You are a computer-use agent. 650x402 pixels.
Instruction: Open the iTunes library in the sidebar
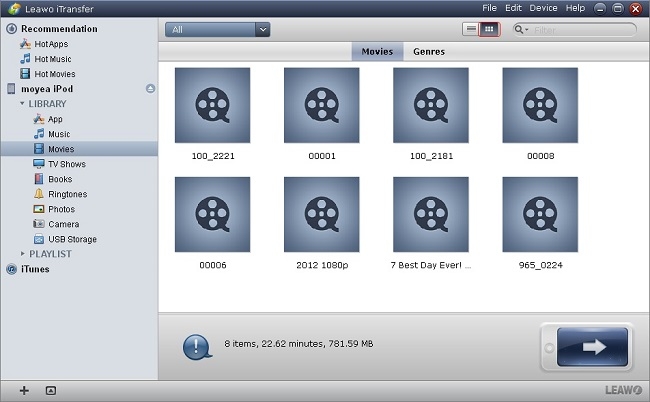[34, 269]
